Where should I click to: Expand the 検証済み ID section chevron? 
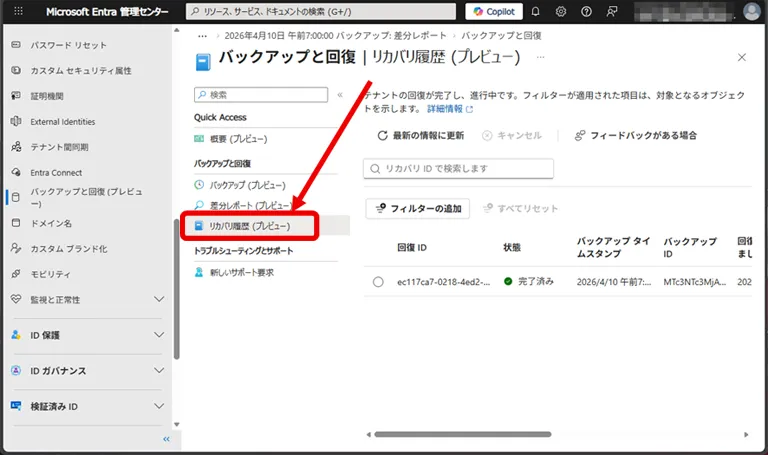click(159, 406)
